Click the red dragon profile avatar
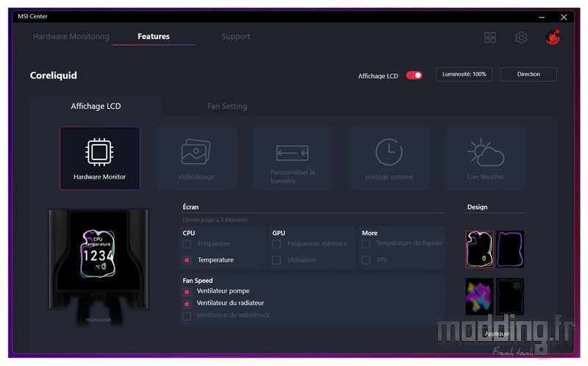Image resolution: width=588 pixels, height=366 pixels. point(553,37)
